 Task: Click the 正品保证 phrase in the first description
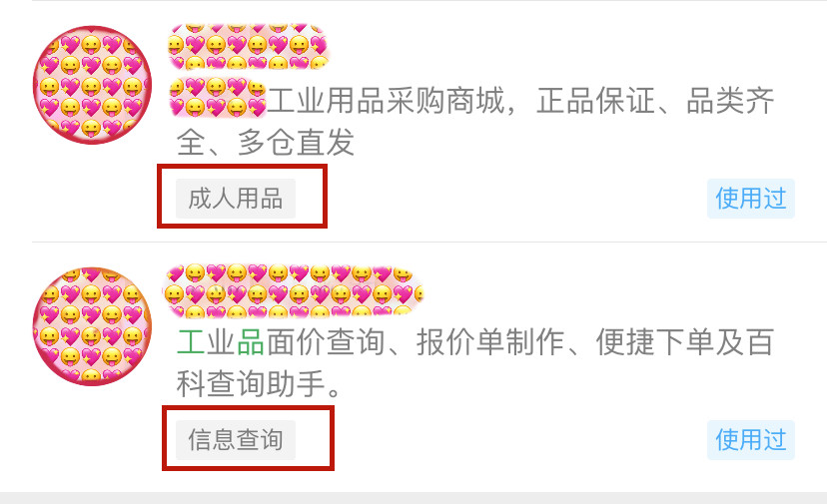pos(596,101)
